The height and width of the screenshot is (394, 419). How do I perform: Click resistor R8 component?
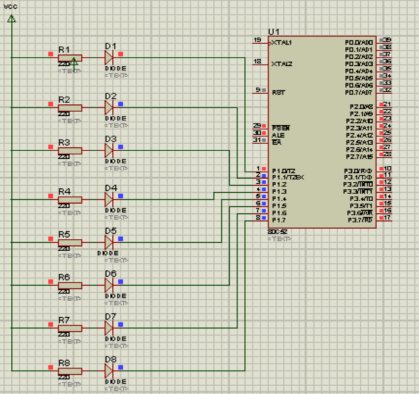pyautogui.click(x=70, y=371)
